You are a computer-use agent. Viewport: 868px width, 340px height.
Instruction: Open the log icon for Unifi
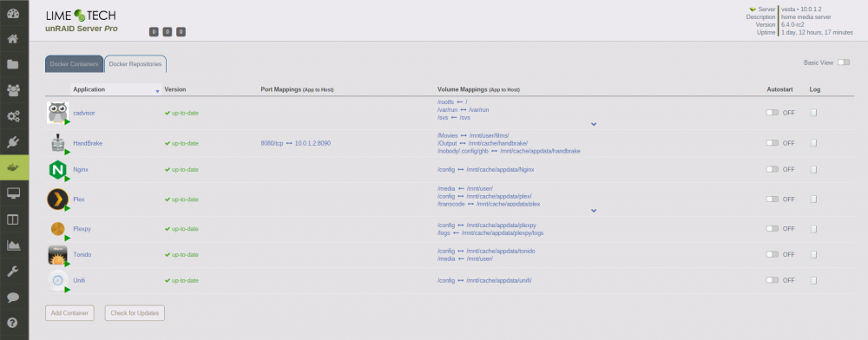pyautogui.click(x=814, y=280)
